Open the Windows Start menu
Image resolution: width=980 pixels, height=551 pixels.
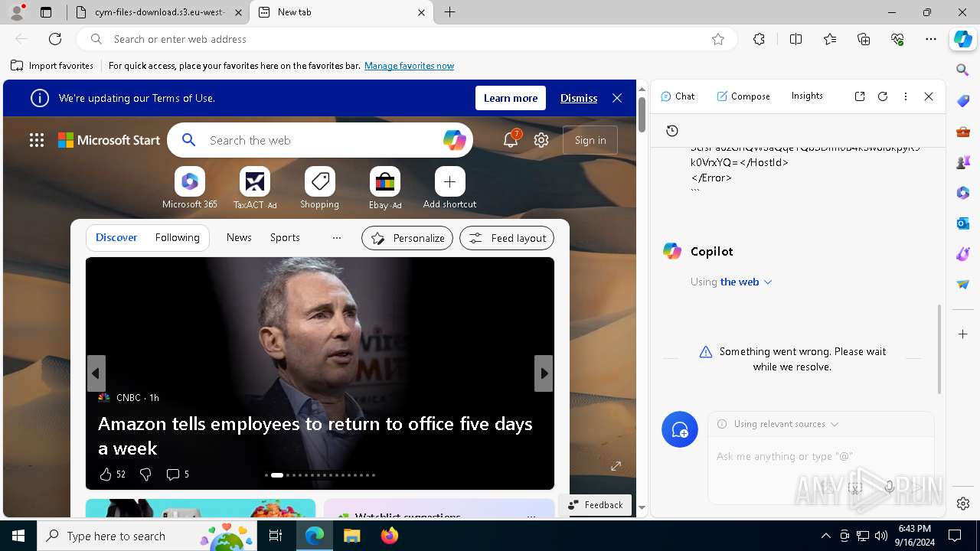click(x=18, y=536)
